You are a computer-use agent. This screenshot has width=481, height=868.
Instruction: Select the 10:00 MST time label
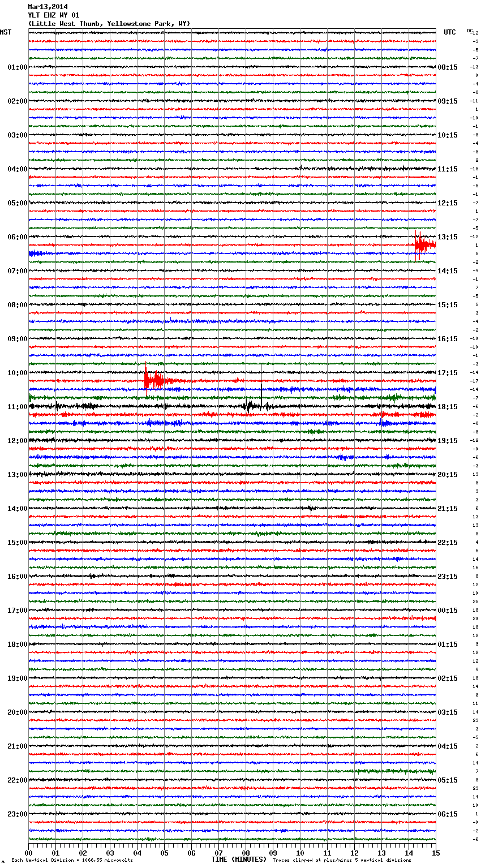(17, 373)
